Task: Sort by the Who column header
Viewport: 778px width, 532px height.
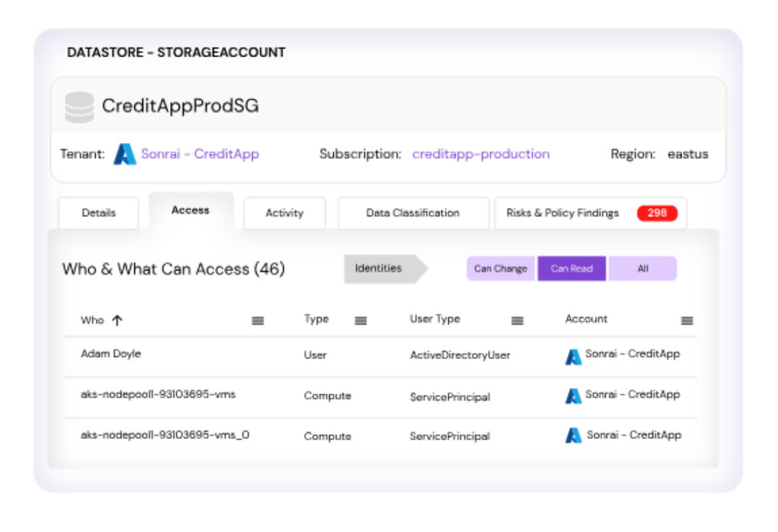Action: pyautogui.click(x=92, y=320)
